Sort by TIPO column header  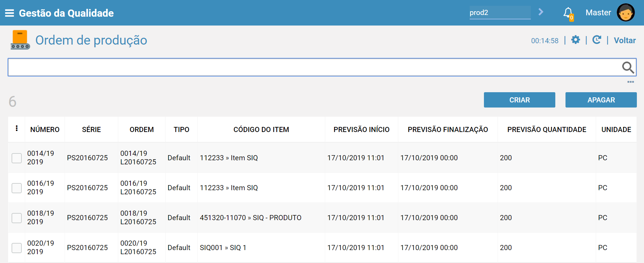181,130
